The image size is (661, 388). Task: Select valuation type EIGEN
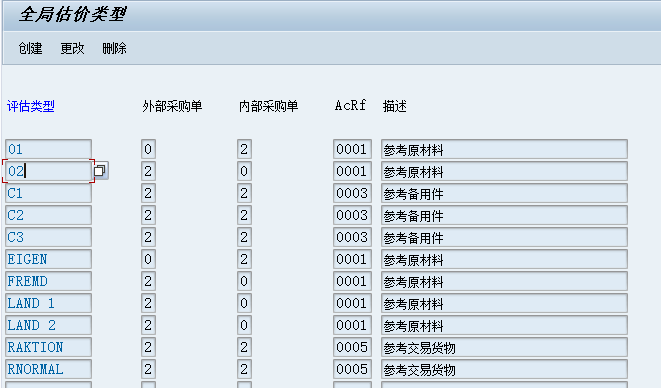(x=48, y=259)
